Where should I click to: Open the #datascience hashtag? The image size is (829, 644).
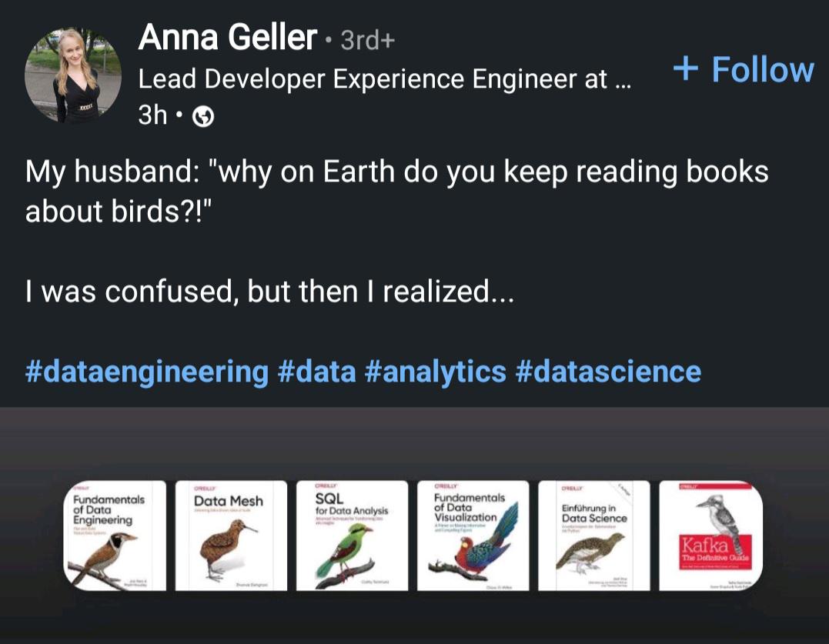pos(608,372)
